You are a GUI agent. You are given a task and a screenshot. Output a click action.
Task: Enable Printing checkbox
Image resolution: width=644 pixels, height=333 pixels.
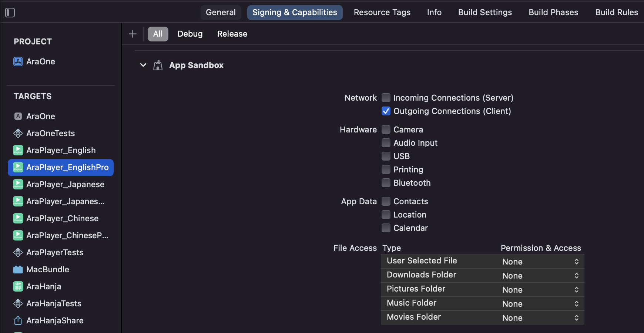[386, 169]
